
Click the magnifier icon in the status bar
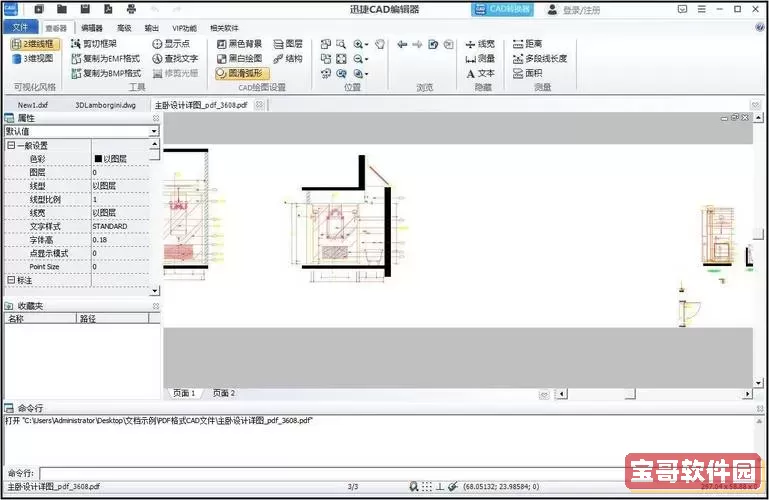414,486
